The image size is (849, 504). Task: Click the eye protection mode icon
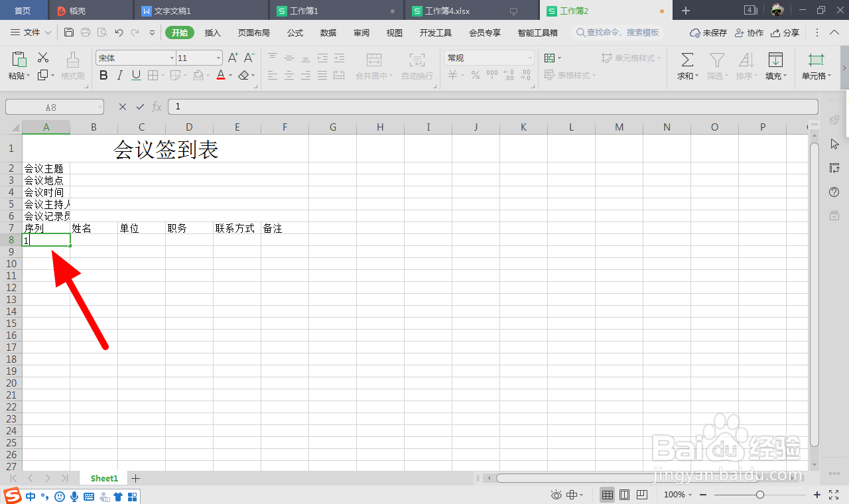coord(556,495)
